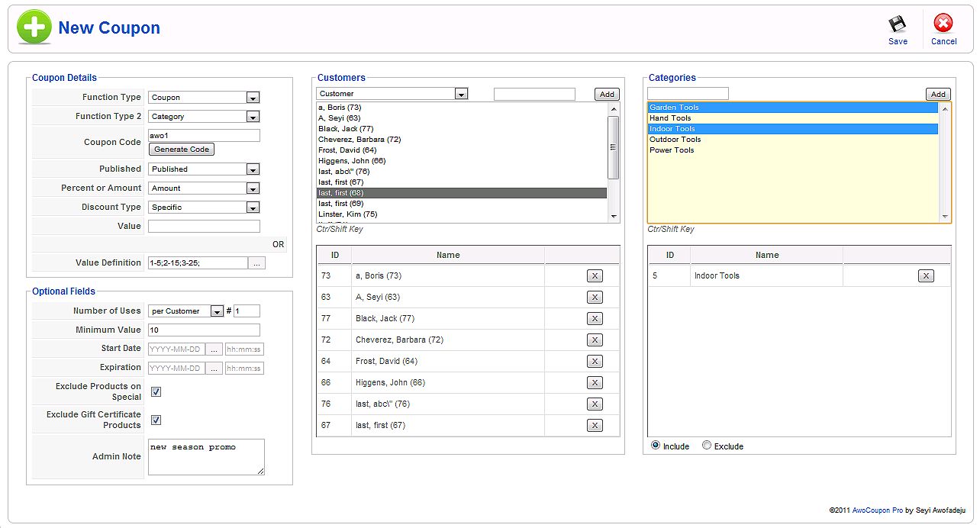The image size is (980, 528).
Task: Click the Save text label
Action: click(x=898, y=41)
